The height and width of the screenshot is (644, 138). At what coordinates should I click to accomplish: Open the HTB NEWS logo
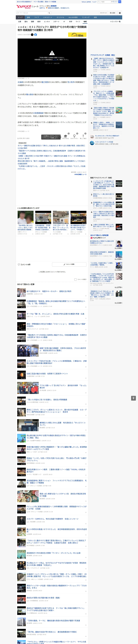tap(77, 35)
